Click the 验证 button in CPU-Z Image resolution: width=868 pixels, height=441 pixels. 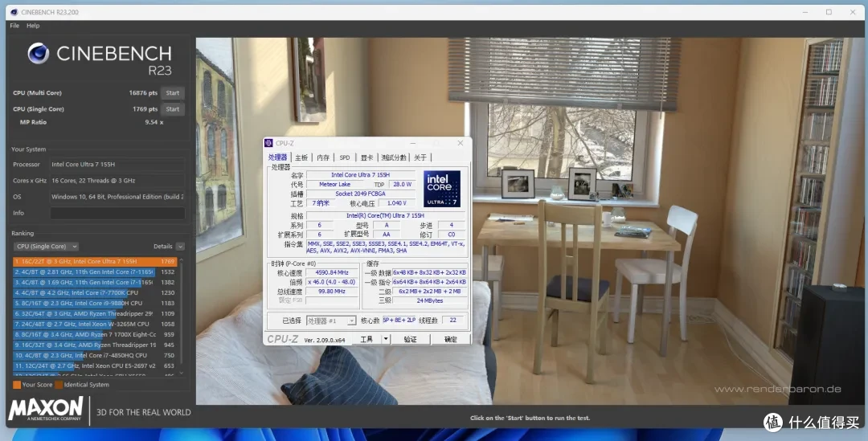coord(410,339)
